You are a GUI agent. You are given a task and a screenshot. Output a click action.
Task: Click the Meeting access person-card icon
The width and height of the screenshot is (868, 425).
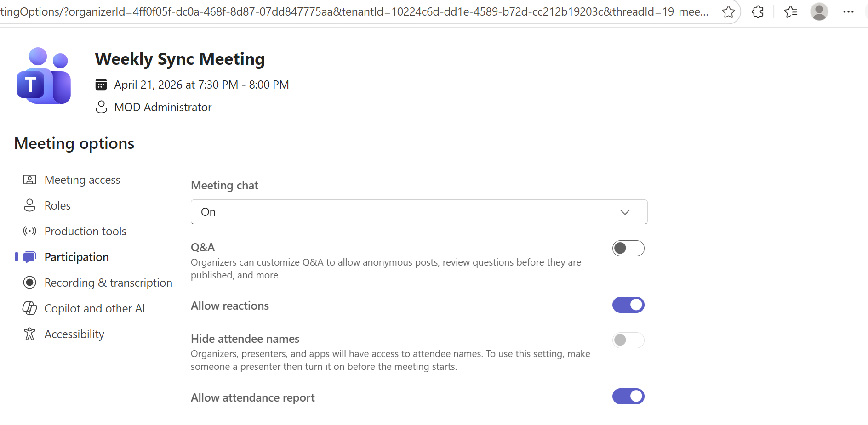tap(29, 180)
